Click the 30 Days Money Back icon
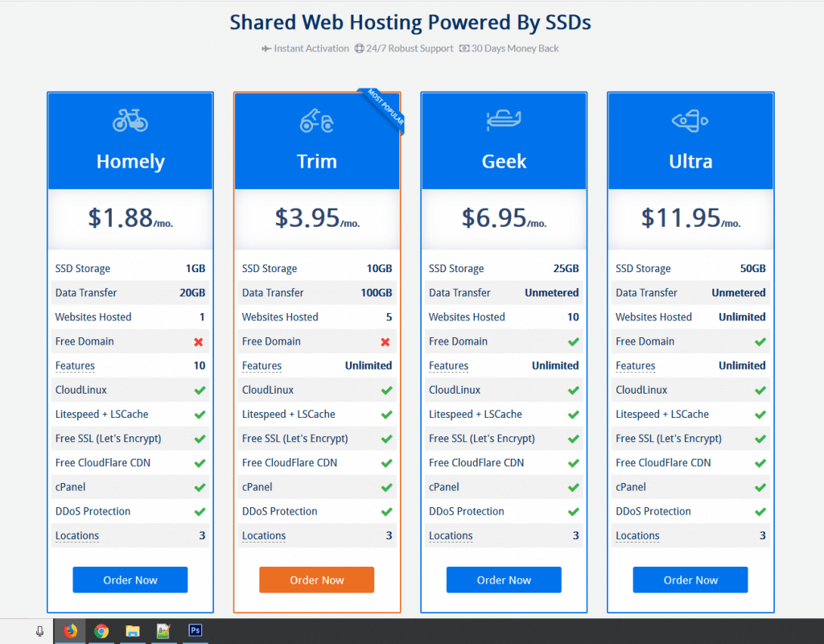Image resolution: width=824 pixels, height=644 pixels. [x=464, y=48]
